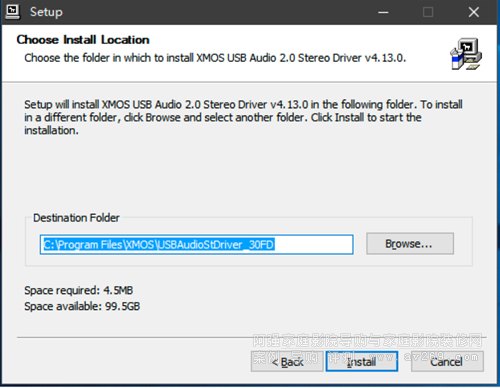Image resolution: width=500 pixels, height=388 pixels.
Task: Click the highlighted C:\Program Files\XMOS path text
Action: (99, 245)
